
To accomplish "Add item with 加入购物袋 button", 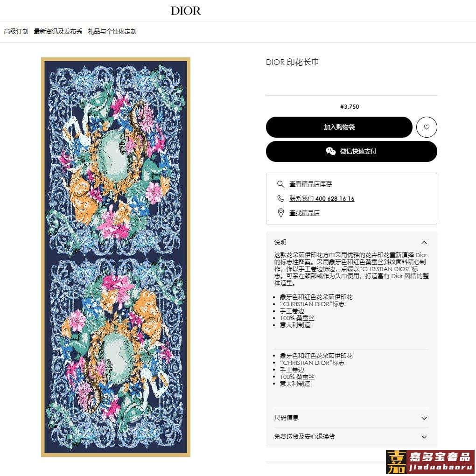I will [x=339, y=127].
